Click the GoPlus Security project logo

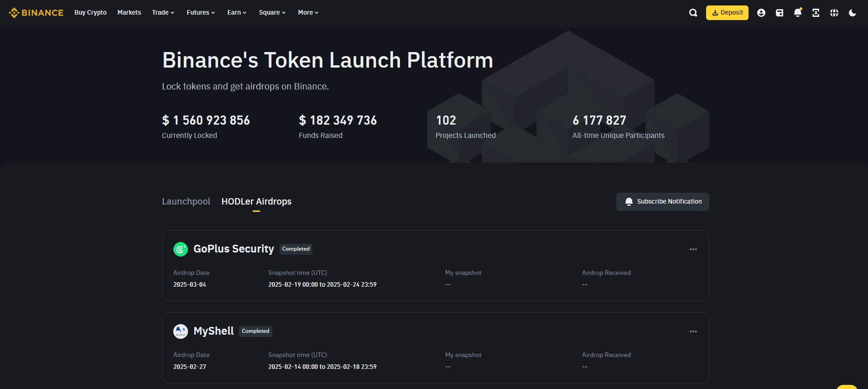[181, 249]
